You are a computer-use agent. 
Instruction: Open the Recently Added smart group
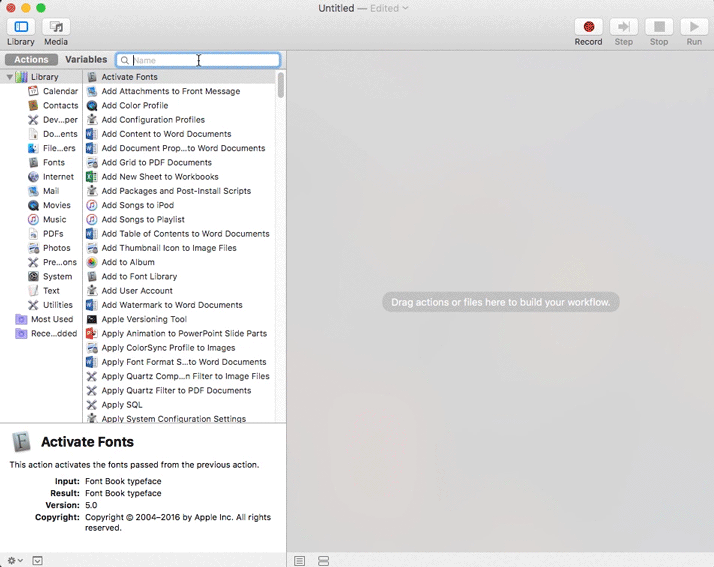[x=46, y=333]
